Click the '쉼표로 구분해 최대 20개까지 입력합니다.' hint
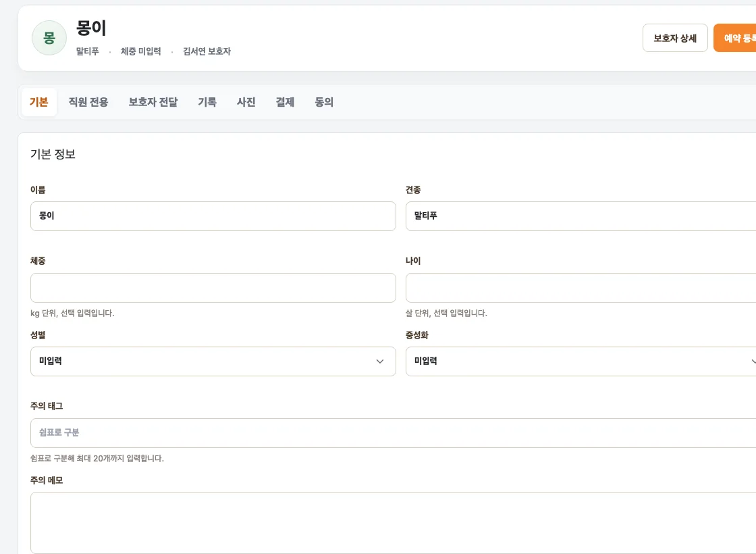 (x=97, y=458)
